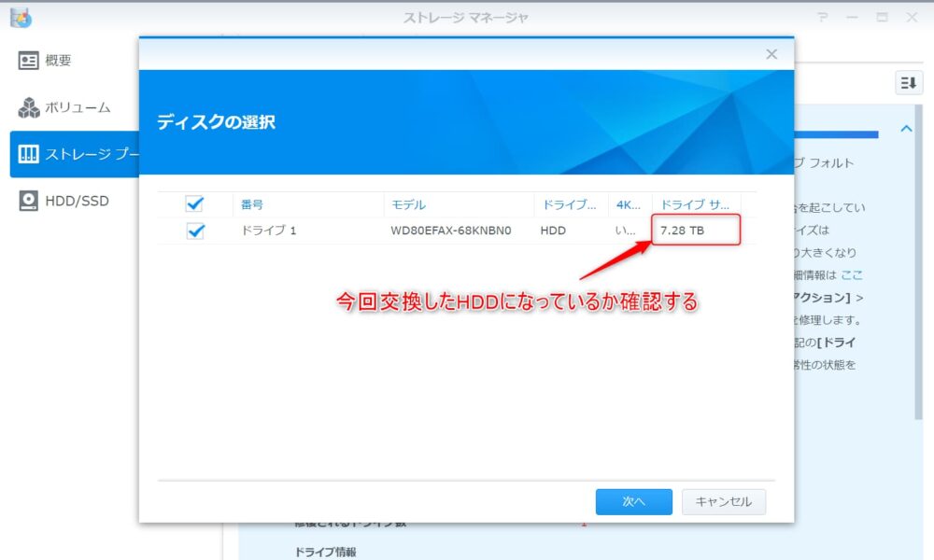Viewport: 934px width, 560px height.
Task: Click the help question mark icon
Action: (x=823, y=17)
